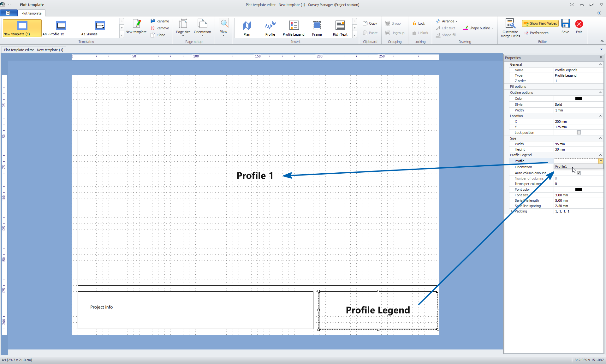
Task: Expand the Insert gallery more arrow
Action: pyautogui.click(x=354, y=35)
